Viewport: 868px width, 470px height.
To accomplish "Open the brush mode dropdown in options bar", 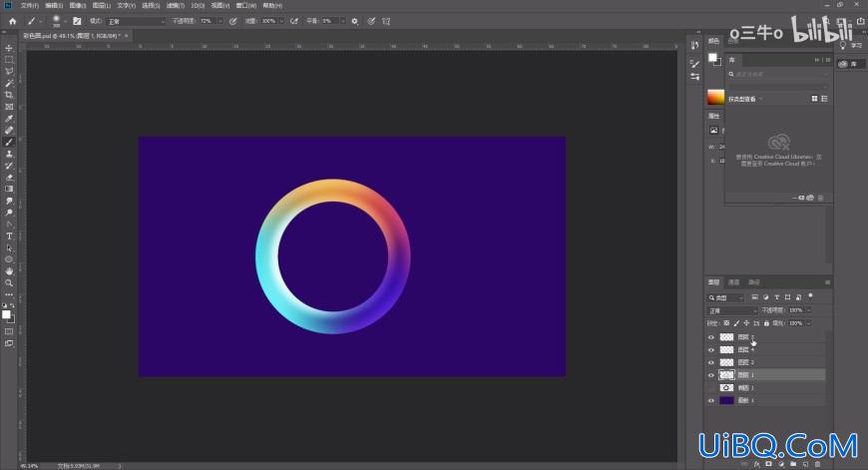I will [136, 21].
